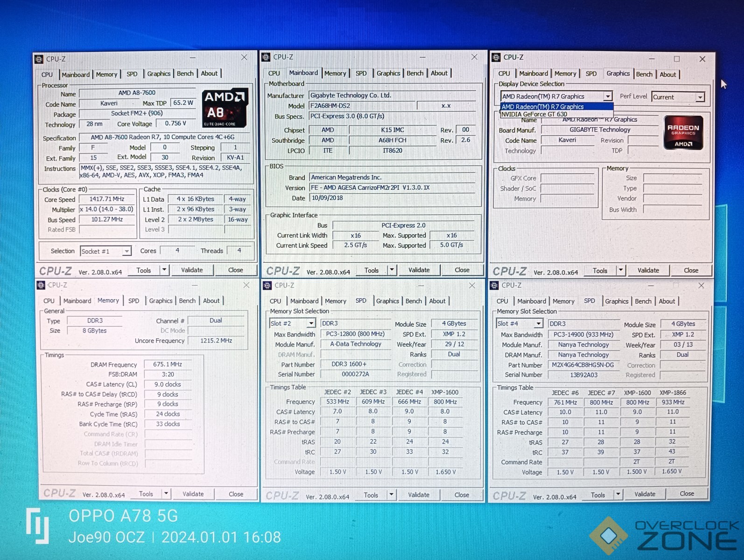Click the Core Speed 1417.71 MHz value

click(x=107, y=199)
